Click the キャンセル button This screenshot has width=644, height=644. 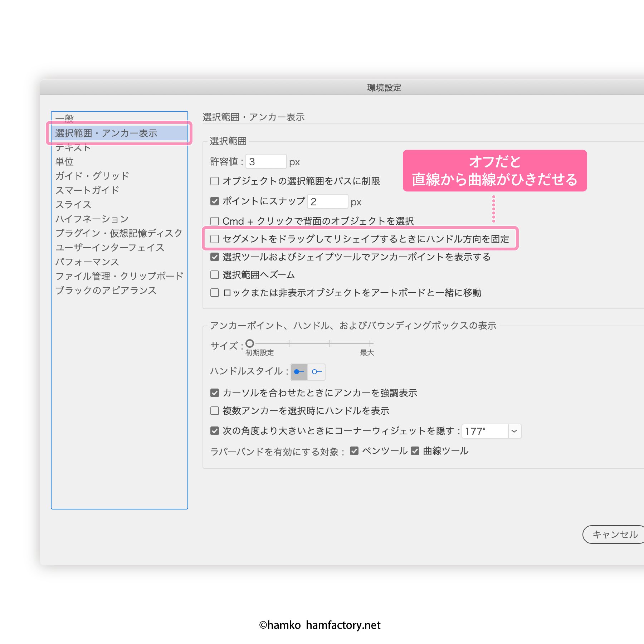click(613, 535)
